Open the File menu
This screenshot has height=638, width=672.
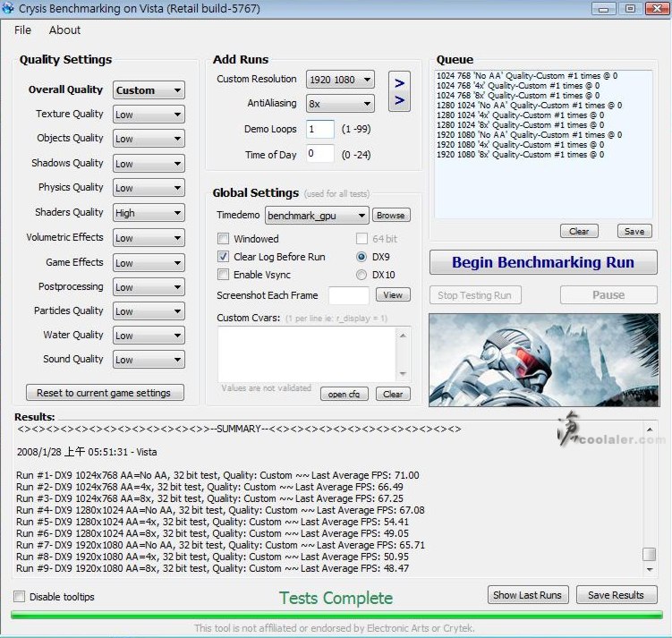click(x=22, y=30)
